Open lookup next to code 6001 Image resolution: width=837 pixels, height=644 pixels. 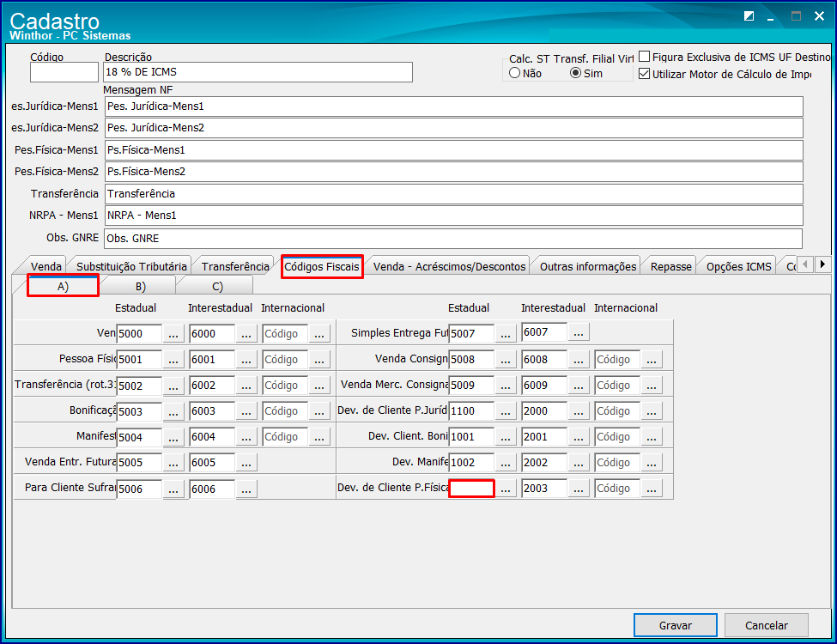coord(246,360)
